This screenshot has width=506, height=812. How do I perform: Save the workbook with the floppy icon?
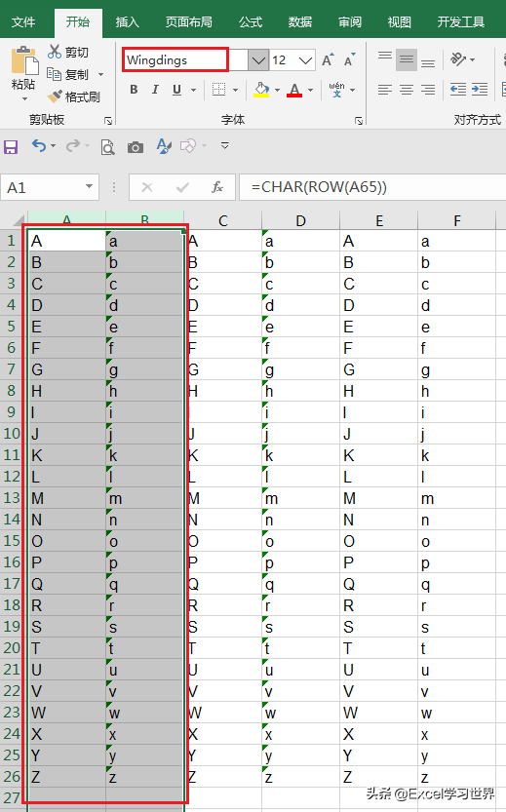[x=11, y=147]
